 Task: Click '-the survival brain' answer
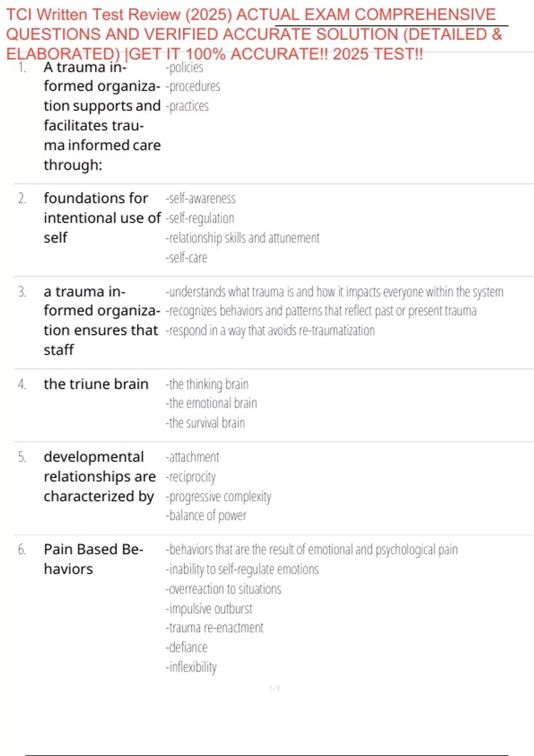pyautogui.click(x=205, y=422)
